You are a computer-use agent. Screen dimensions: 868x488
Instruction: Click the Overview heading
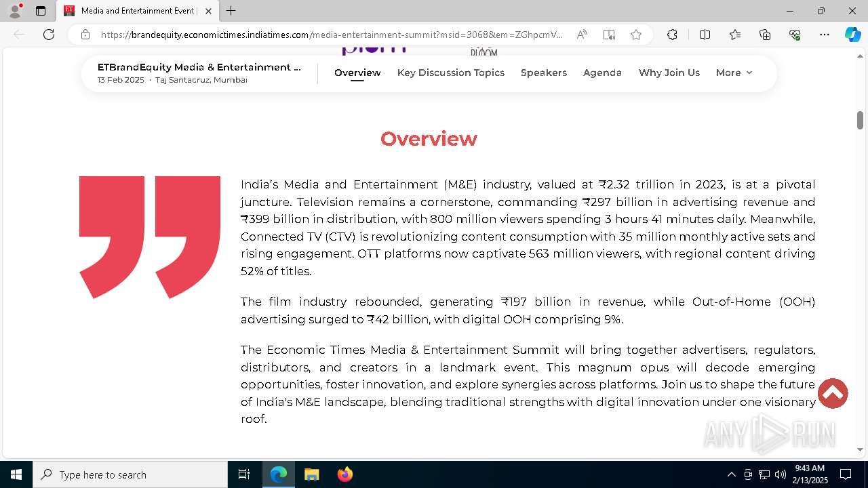pyautogui.click(x=429, y=139)
